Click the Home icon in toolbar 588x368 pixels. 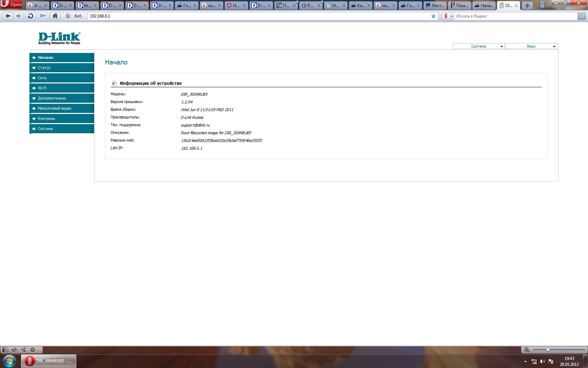click(x=55, y=16)
